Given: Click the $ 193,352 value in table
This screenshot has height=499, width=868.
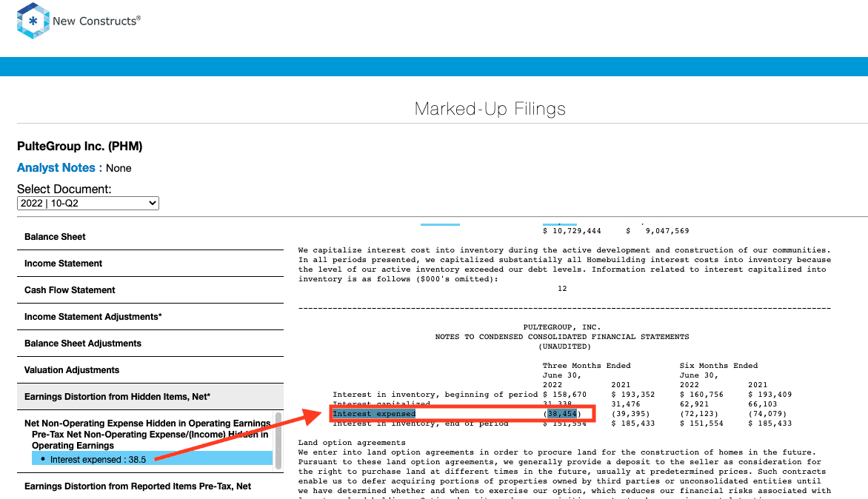Looking at the screenshot, I should (x=633, y=395).
